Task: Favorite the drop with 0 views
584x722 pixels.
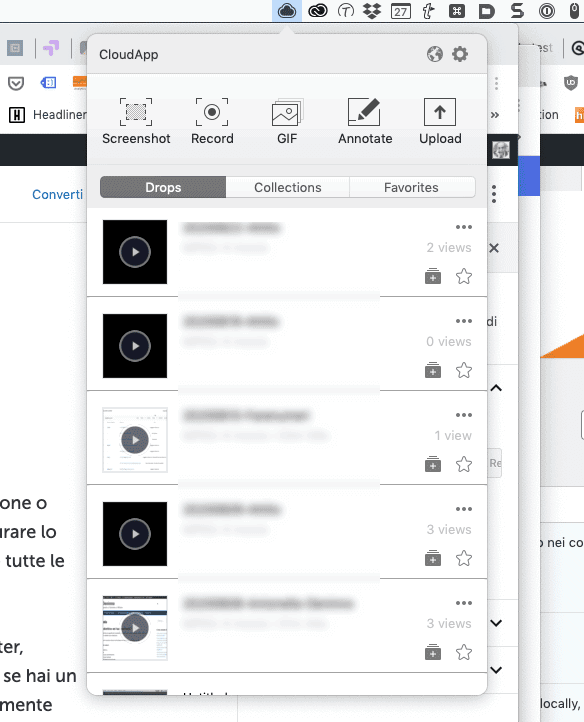Action: pyautogui.click(x=464, y=370)
